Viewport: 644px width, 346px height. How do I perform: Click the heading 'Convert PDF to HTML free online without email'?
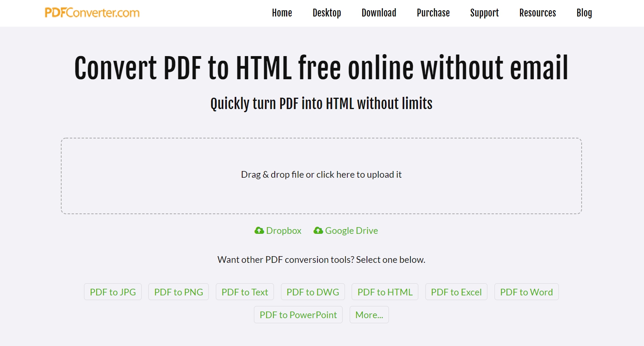coord(321,68)
